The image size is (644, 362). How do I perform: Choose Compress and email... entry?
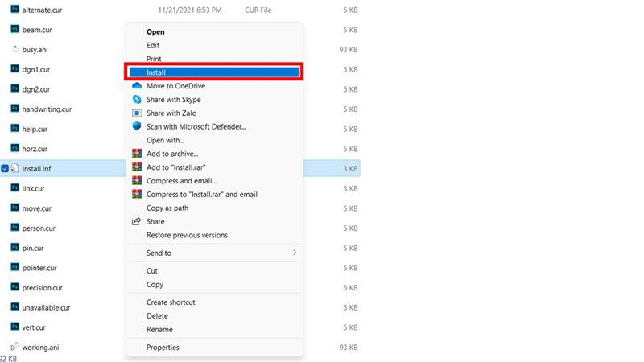click(x=181, y=180)
